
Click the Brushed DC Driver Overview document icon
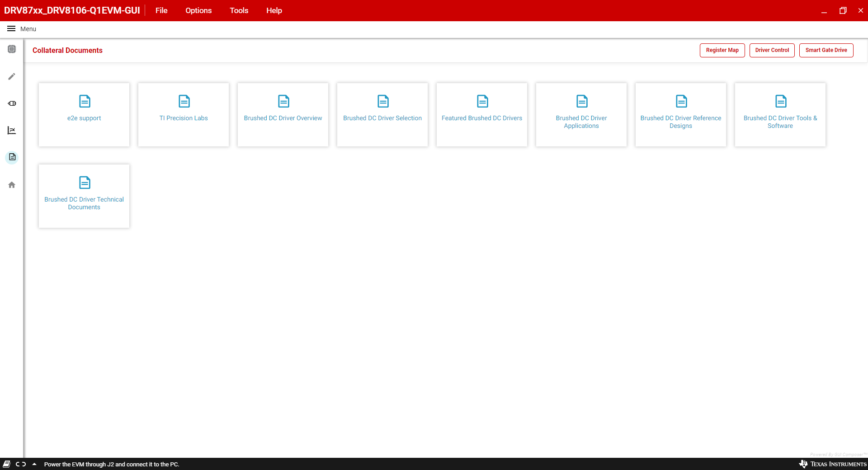pyautogui.click(x=283, y=101)
